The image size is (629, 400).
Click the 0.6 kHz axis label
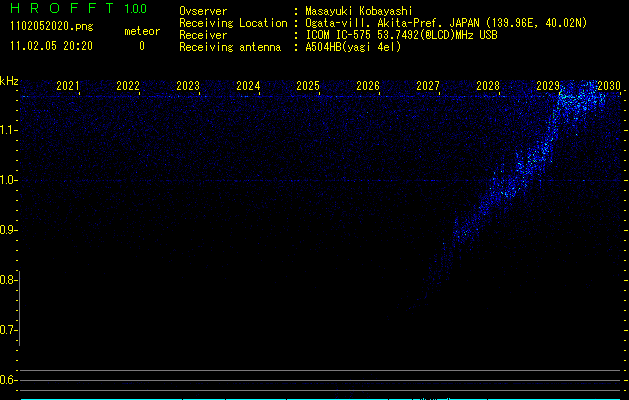click(9, 380)
